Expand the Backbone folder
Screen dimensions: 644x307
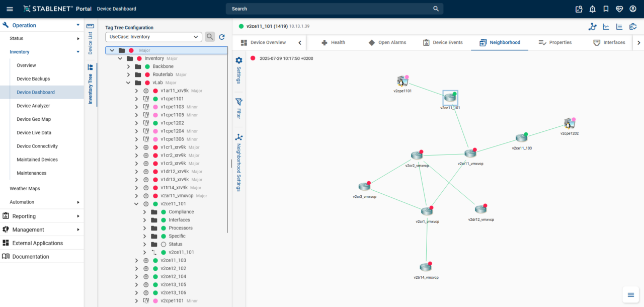coord(128,66)
